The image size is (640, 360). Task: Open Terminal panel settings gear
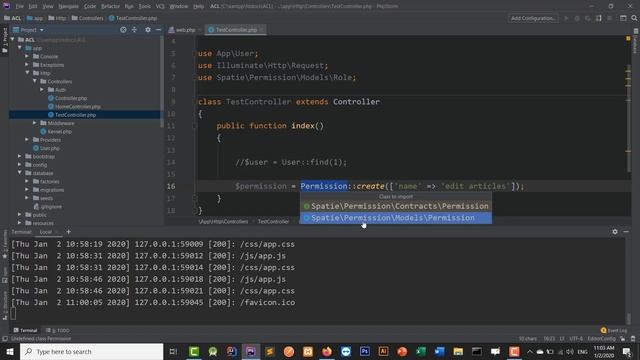coord(615,231)
